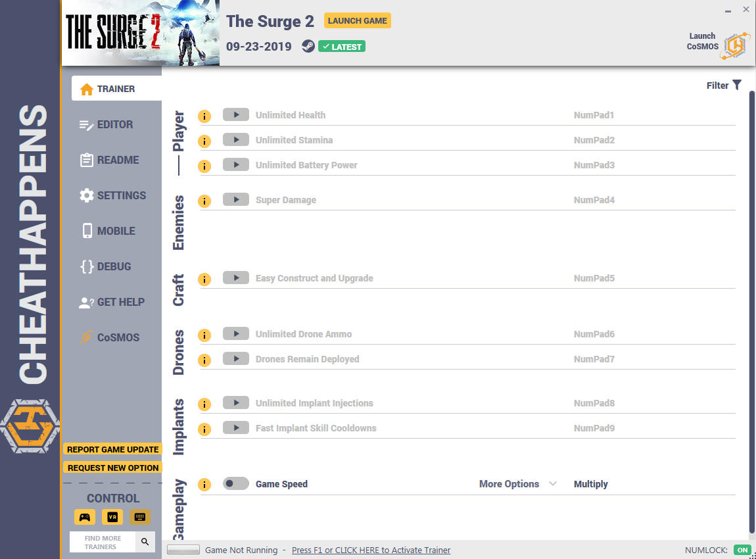
Task: Enable Unlimited Implant Injections toggle
Action: [x=236, y=402]
